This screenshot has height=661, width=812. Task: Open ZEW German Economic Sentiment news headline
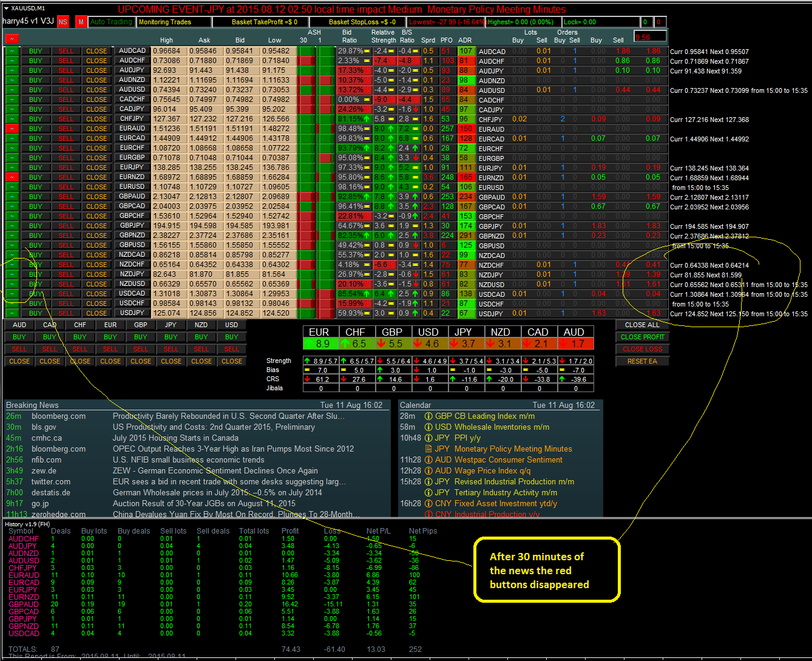[x=215, y=471]
